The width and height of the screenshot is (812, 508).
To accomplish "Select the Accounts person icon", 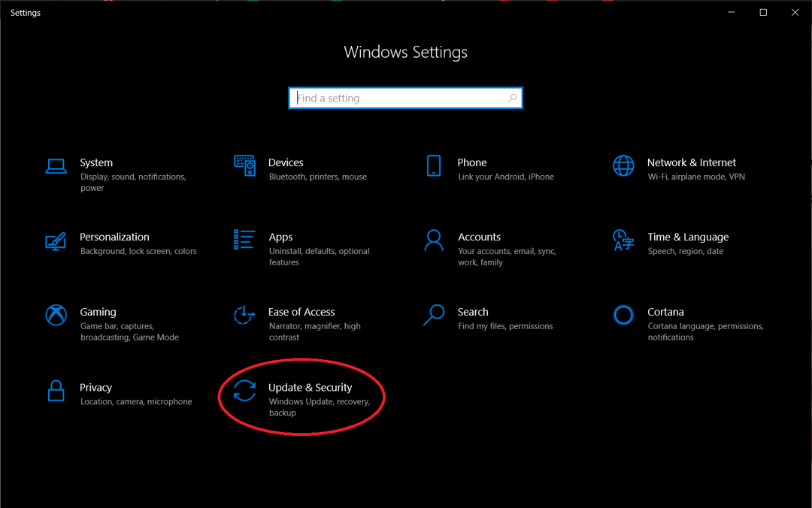I will [434, 240].
